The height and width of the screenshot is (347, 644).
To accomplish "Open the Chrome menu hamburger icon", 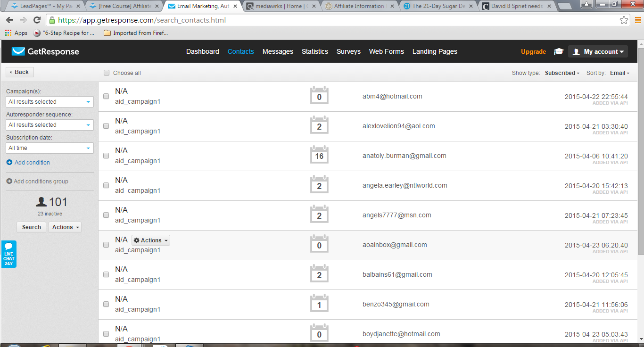I will click(x=637, y=20).
